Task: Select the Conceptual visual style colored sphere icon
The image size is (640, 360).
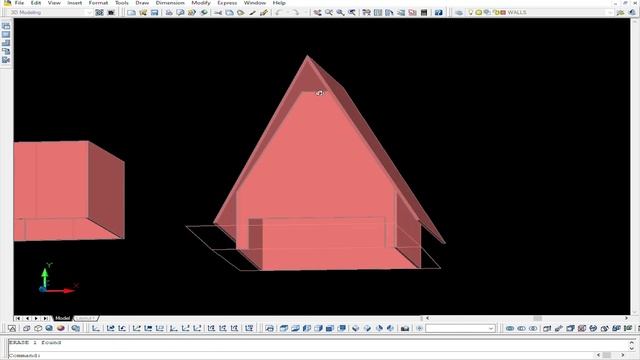Action: (x=61, y=328)
